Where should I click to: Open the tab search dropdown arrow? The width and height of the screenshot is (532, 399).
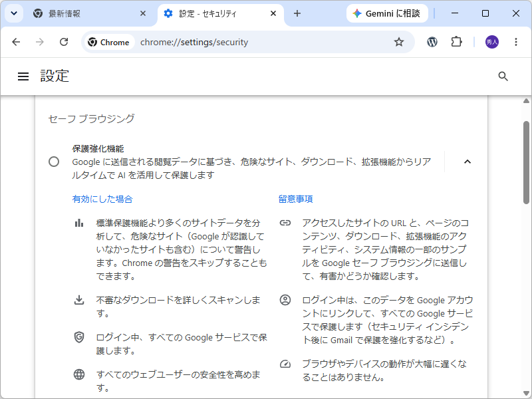[14, 13]
